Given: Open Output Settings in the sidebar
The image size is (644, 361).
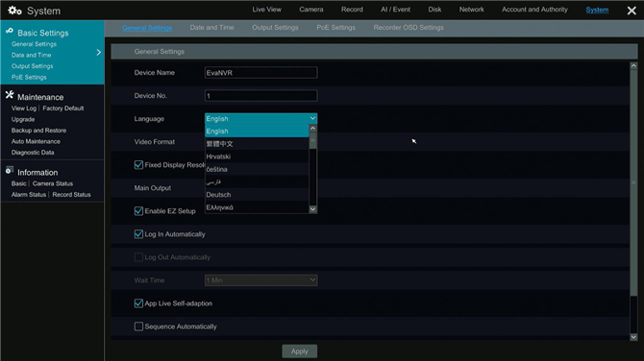Looking at the screenshot, I should coord(32,66).
